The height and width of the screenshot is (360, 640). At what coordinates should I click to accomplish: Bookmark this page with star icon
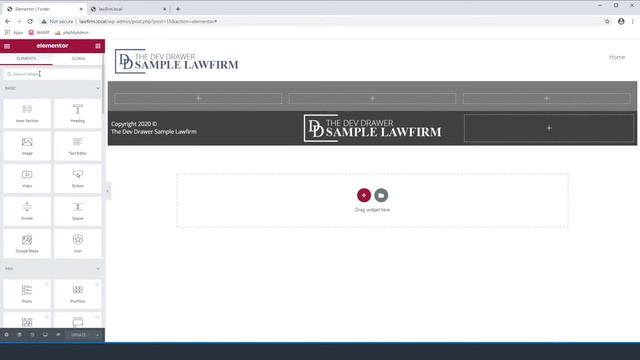(x=607, y=21)
